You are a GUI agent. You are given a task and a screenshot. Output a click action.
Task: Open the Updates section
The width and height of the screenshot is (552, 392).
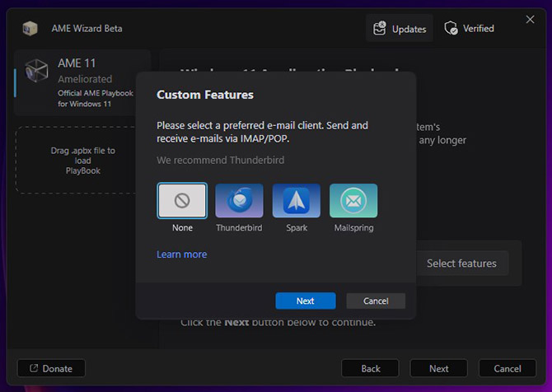pos(400,29)
